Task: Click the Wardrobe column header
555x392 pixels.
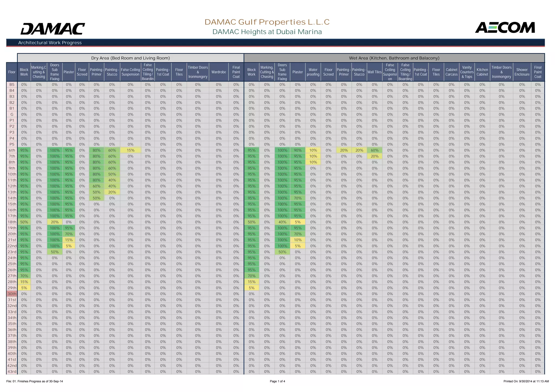Action: click(219, 72)
